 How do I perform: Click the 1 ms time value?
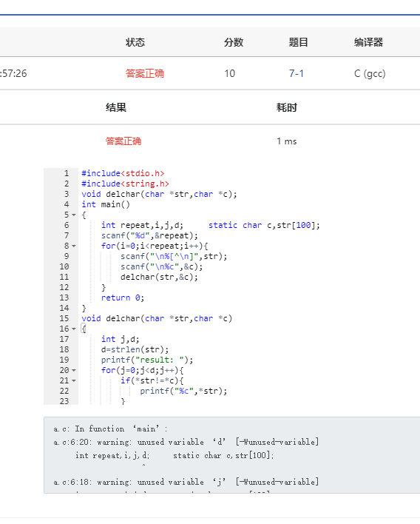click(286, 141)
